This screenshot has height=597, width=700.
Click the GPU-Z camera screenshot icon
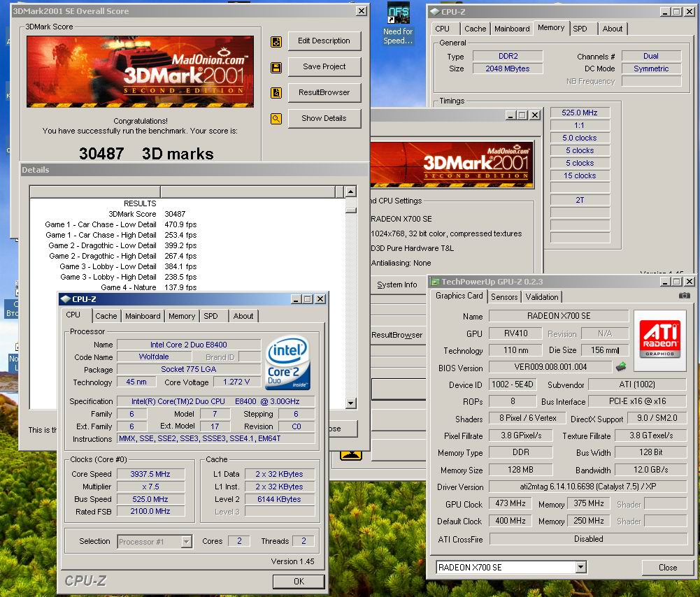click(685, 296)
